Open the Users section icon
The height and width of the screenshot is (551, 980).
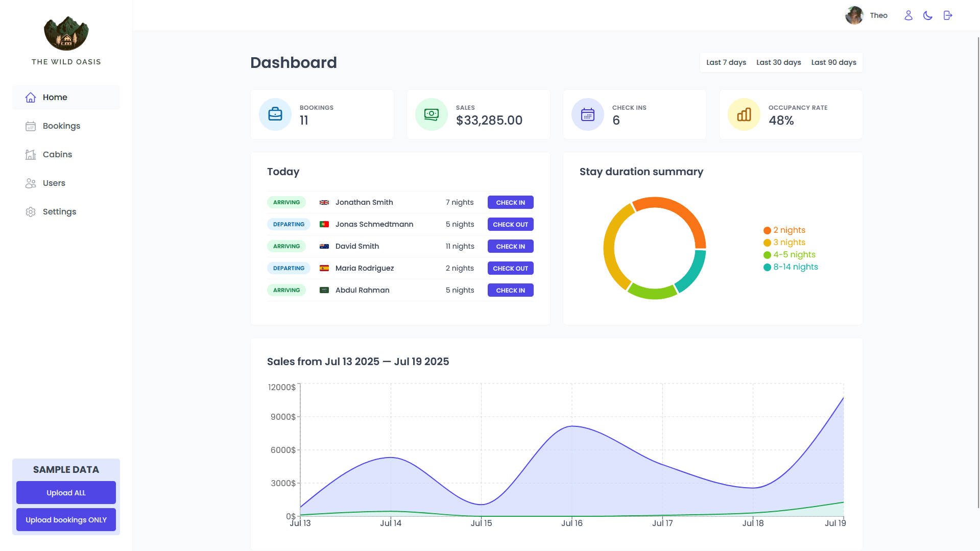[x=31, y=183]
